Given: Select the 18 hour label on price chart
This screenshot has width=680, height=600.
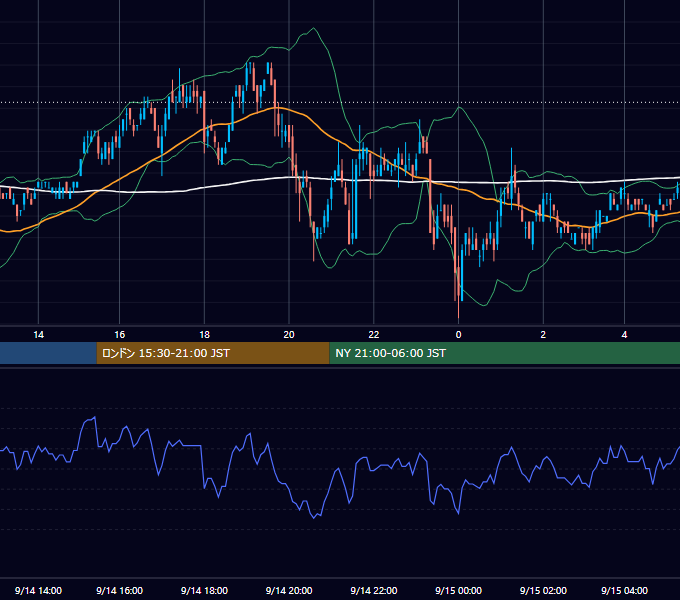Looking at the screenshot, I should coord(204,335).
